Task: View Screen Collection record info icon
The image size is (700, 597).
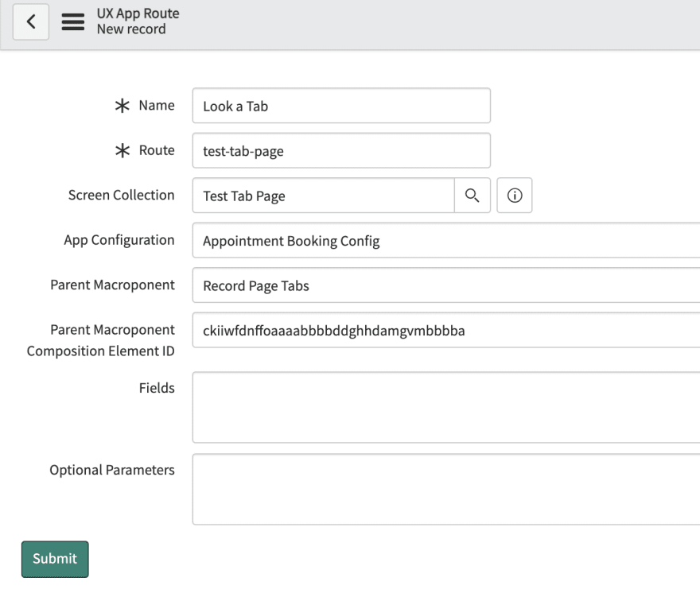Action: pos(515,196)
